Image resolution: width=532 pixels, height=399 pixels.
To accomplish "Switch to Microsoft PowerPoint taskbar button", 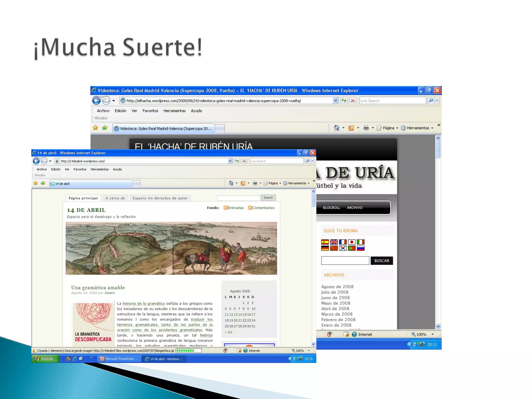I will [x=120, y=359].
